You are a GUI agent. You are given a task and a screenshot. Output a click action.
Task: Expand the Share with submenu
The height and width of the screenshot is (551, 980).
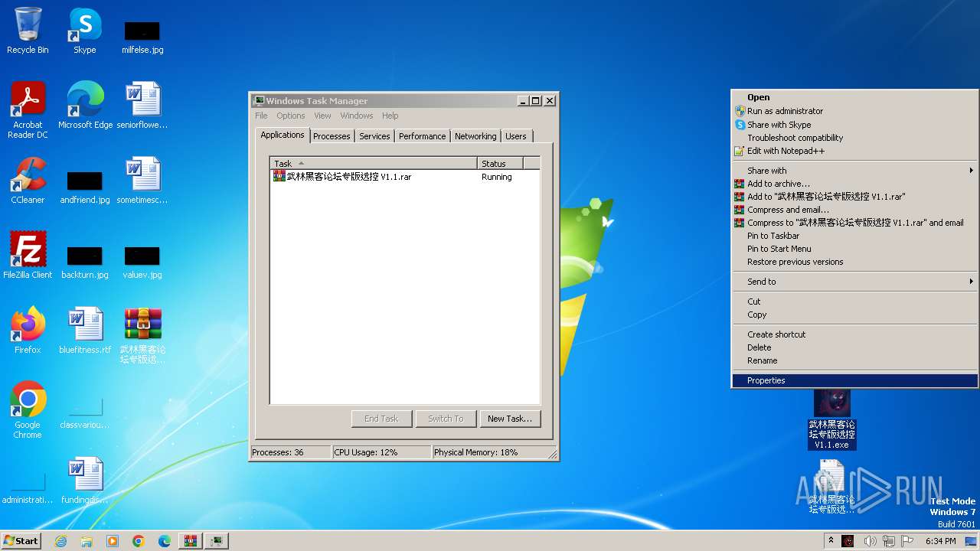click(x=854, y=171)
